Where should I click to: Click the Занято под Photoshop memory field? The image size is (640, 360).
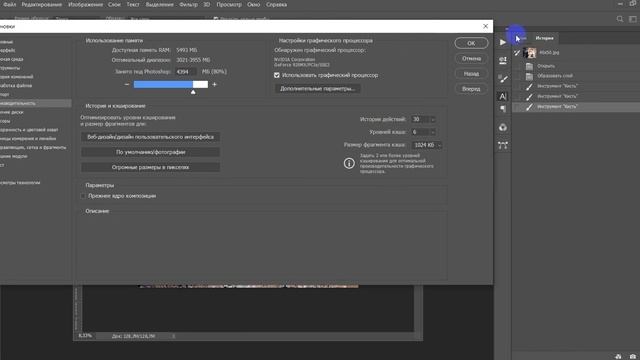(186, 71)
